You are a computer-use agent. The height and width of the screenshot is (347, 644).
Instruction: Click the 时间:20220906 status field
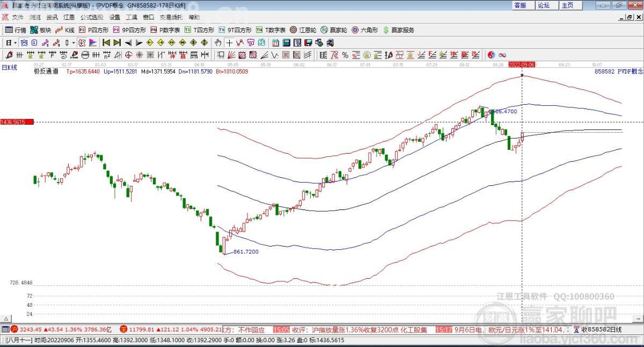53,341
